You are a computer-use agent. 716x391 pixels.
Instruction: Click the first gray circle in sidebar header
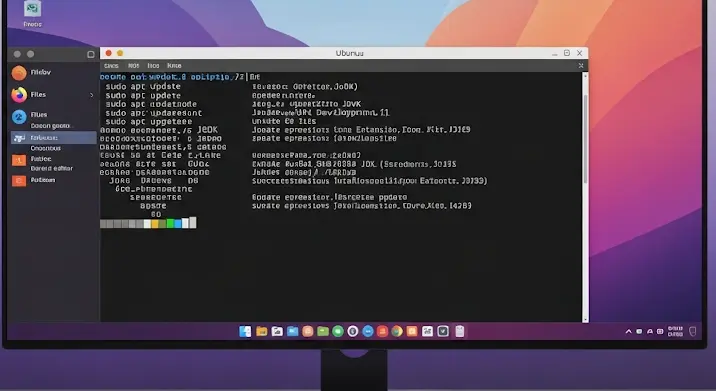click(17, 54)
